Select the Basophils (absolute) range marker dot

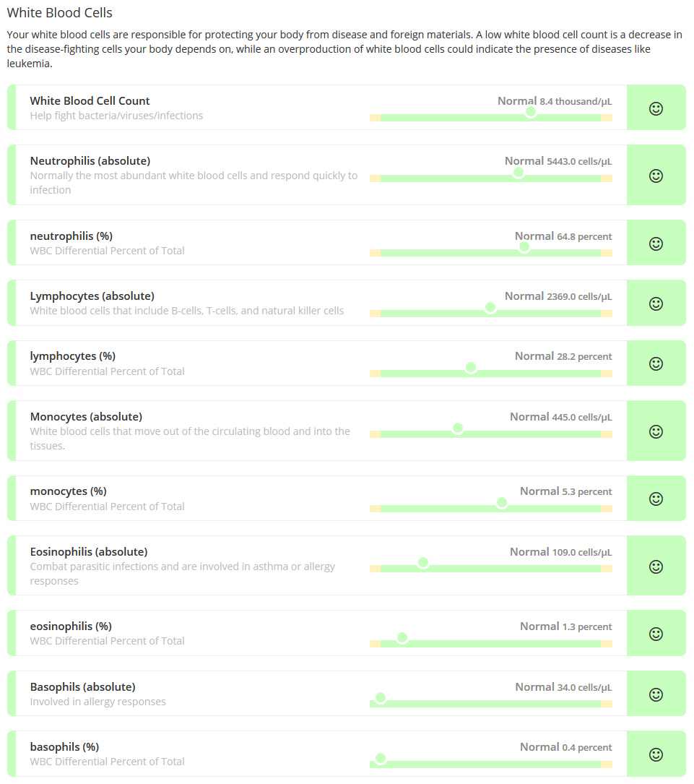coord(381,698)
